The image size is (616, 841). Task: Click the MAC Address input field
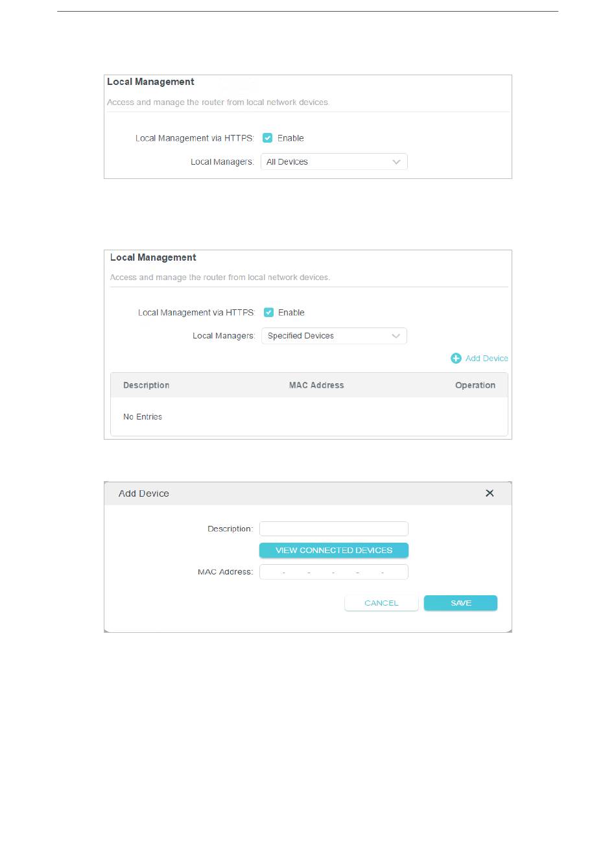coord(334,572)
